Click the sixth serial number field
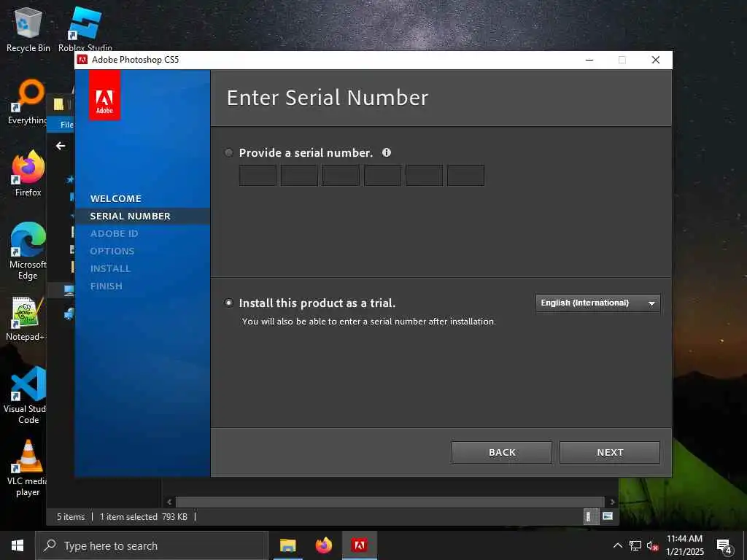 tap(466, 175)
